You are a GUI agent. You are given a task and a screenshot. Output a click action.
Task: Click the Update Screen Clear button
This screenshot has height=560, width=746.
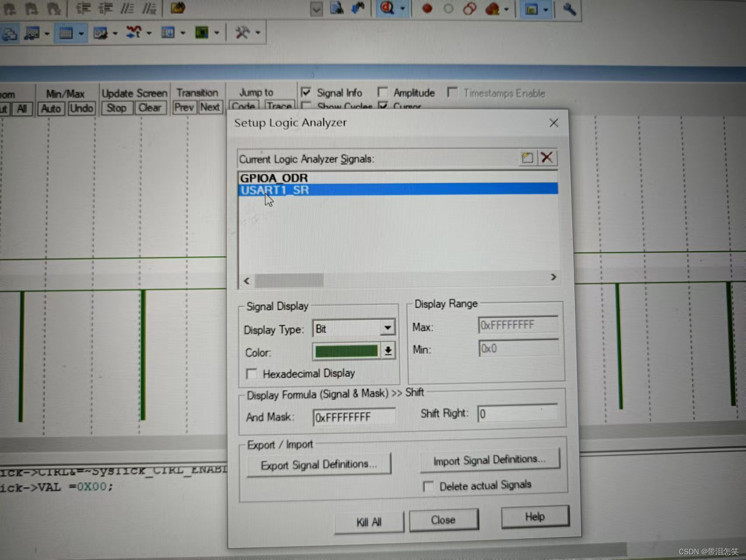tap(150, 108)
